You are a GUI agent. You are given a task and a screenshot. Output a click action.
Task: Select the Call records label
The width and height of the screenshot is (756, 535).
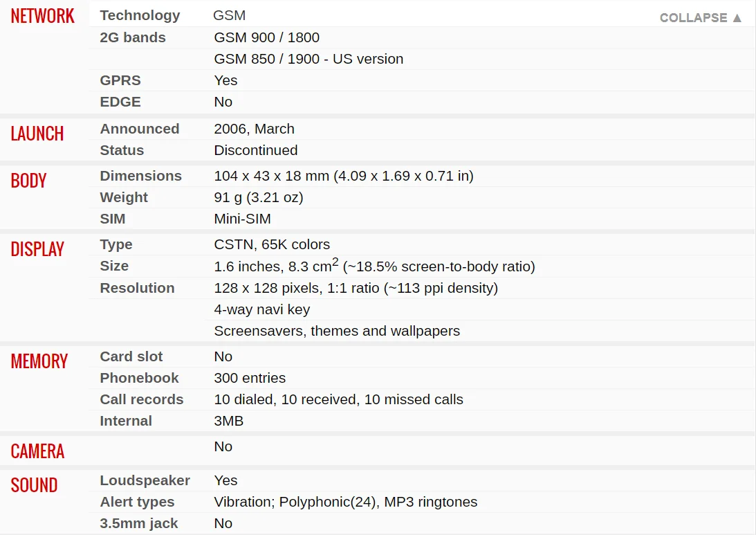coord(142,399)
